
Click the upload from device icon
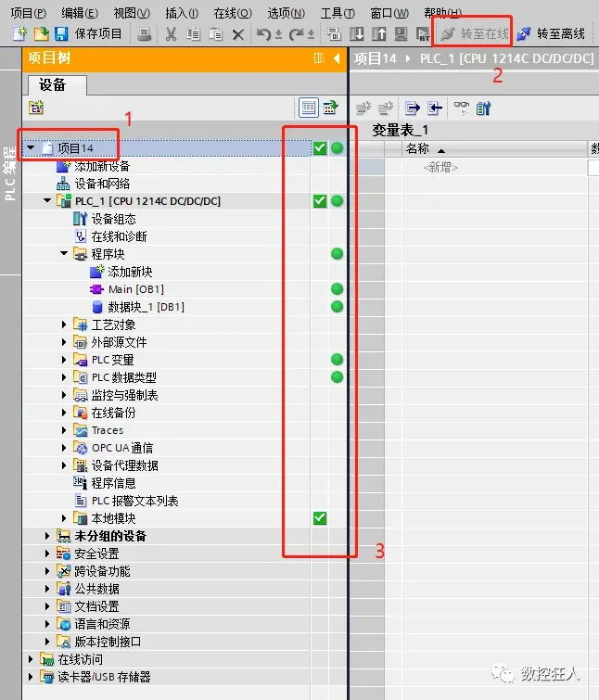tap(378, 34)
